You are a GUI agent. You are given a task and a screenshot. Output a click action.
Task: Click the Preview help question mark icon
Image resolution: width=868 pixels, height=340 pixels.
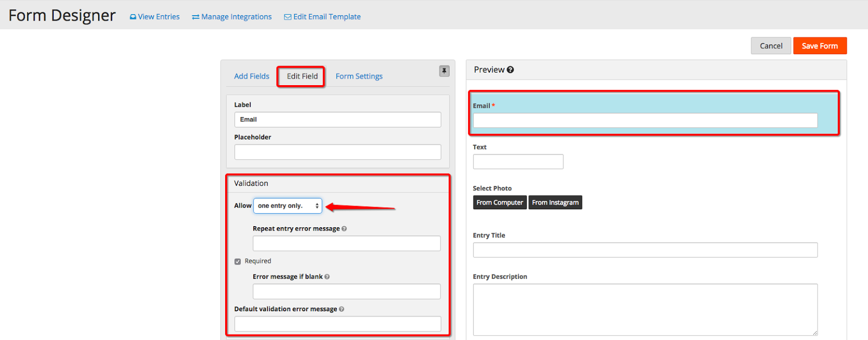510,70
